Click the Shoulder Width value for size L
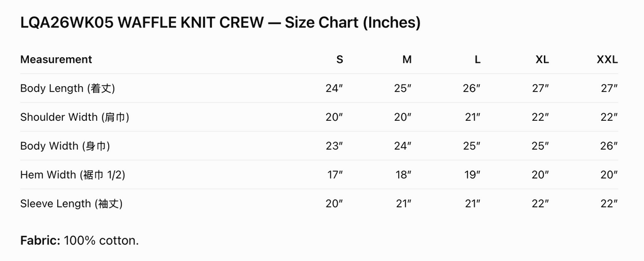Viewport: 644px width, 261px height. [x=472, y=117]
